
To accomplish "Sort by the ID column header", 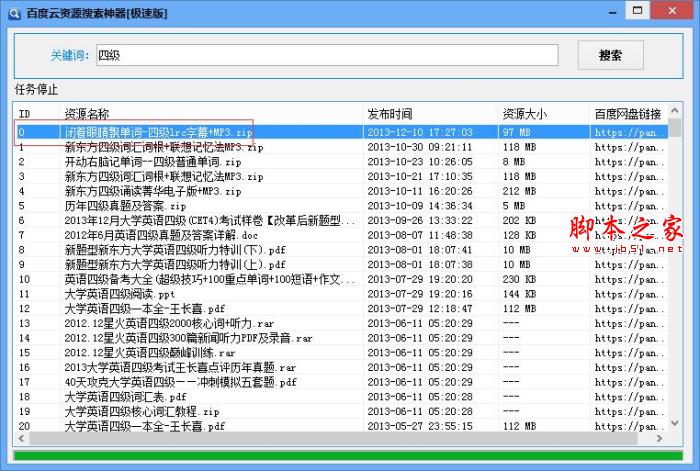I will tap(38, 114).
